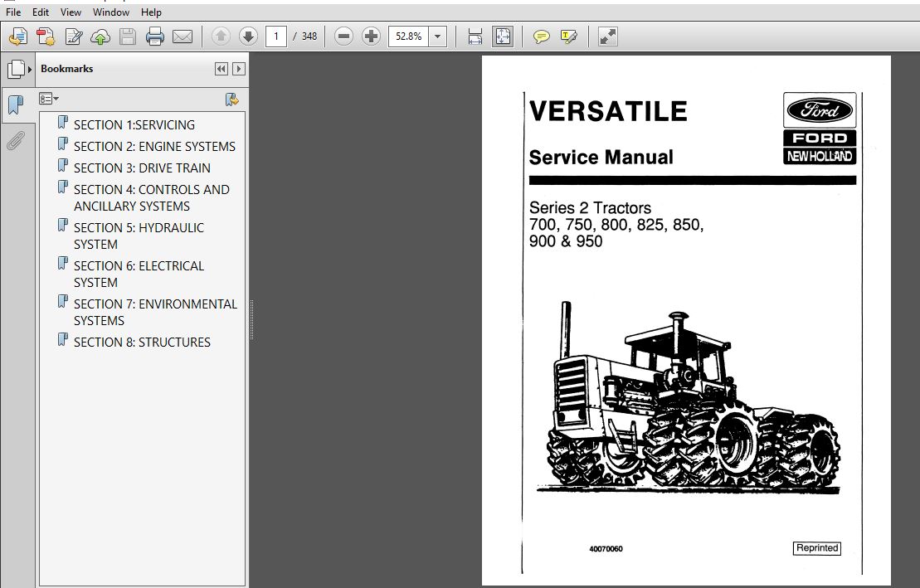Click the Save floppy disk icon
Image resolution: width=920 pixels, height=588 pixels.
coord(128,36)
